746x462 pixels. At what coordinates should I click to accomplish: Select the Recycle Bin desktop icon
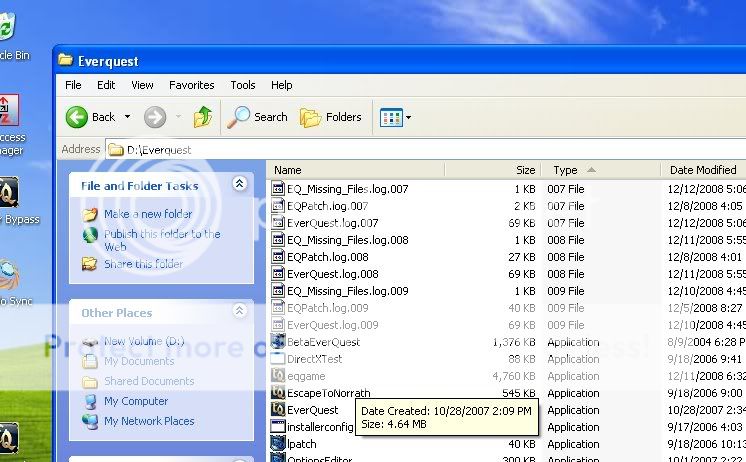7,26
